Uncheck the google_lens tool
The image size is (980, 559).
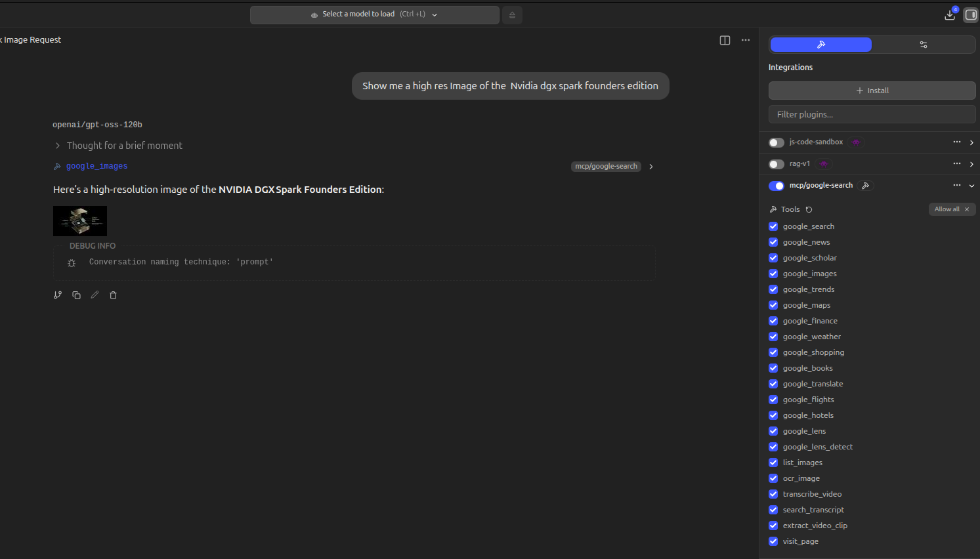point(773,431)
